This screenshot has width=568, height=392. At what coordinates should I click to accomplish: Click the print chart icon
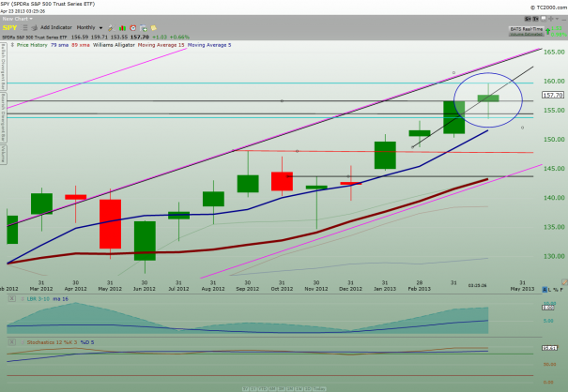point(34,28)
